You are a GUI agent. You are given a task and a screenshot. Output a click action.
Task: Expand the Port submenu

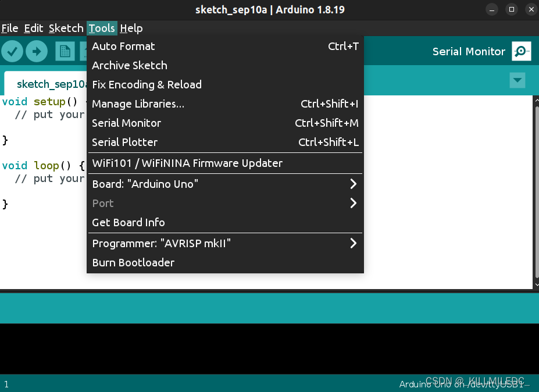225,203
